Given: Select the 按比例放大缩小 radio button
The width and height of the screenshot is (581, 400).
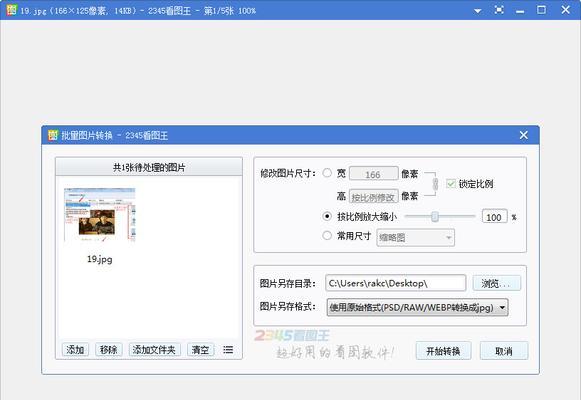Looking at the screenshot, I should tap(327, 216).
